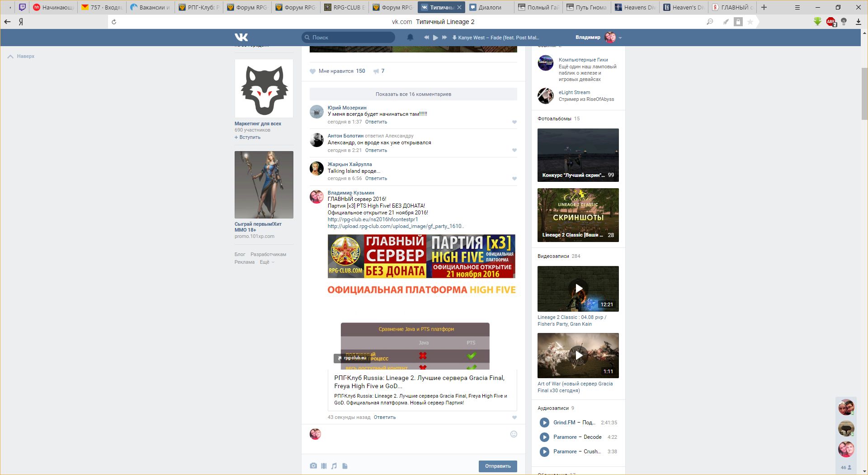Switch to the Диалоги browser tab
Image resolution: width=868 pixels, height=475 pixels.
(490, 7)
